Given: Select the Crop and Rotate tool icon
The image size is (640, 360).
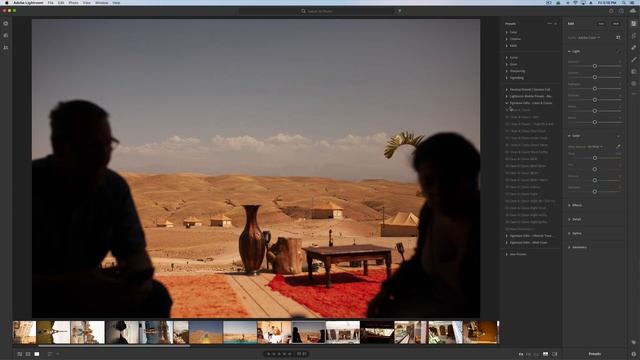Looking at the screenshot, I should 633,36.
